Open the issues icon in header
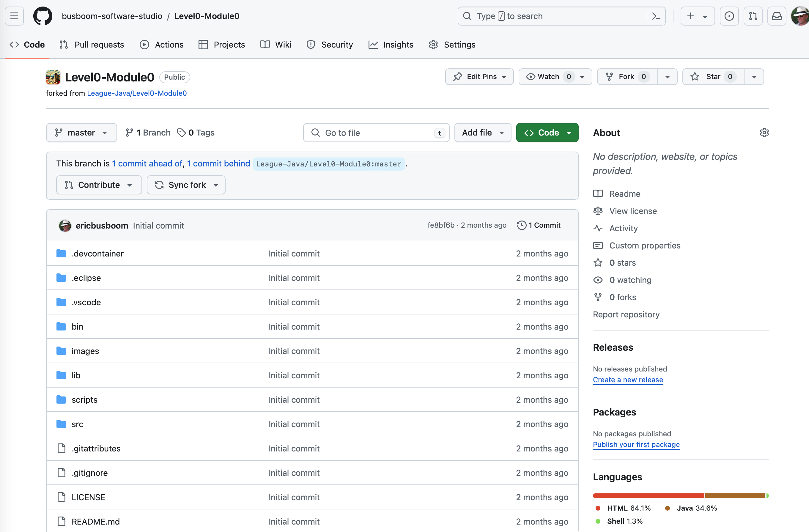The image size is (809, 532). [729, 16]
